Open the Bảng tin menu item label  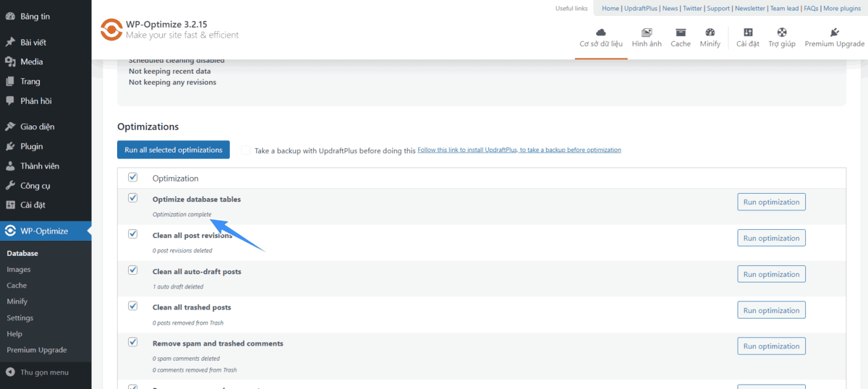[x=35, y=16]
